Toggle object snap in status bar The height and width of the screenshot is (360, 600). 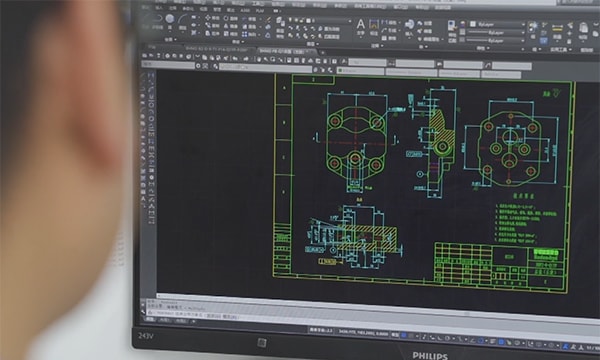(x=481, y=340)
